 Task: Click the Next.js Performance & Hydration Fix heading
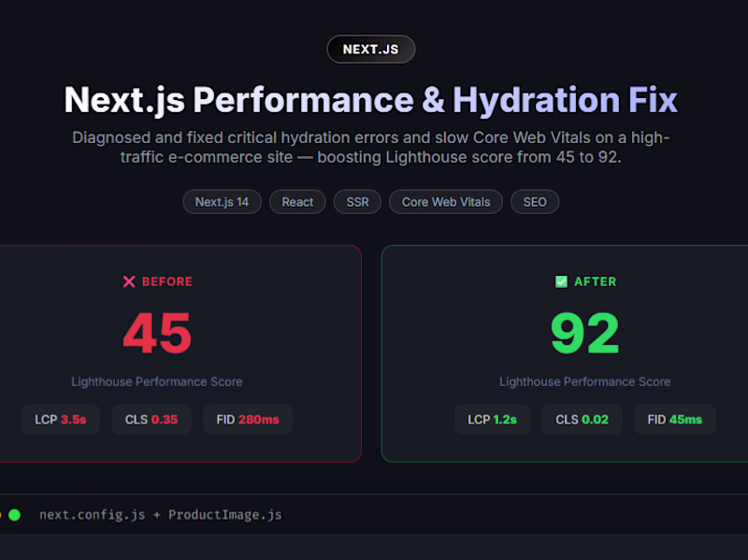(x=370, y=100)
